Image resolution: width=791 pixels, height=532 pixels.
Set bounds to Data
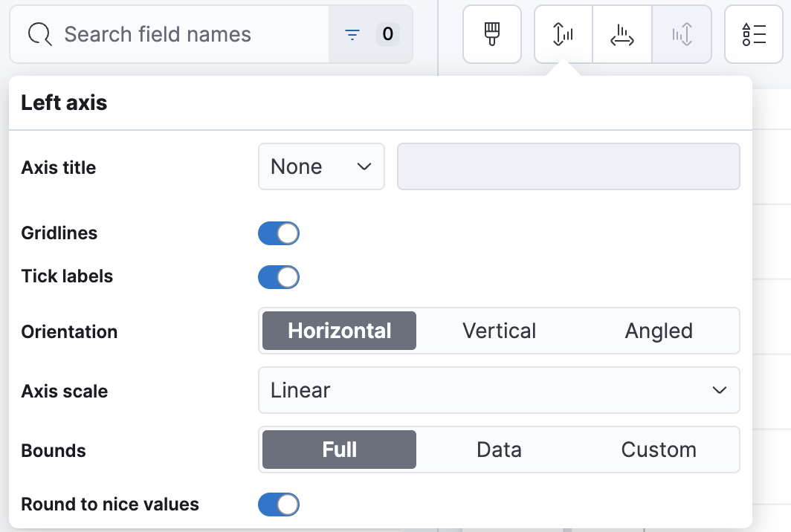point(499,450)
